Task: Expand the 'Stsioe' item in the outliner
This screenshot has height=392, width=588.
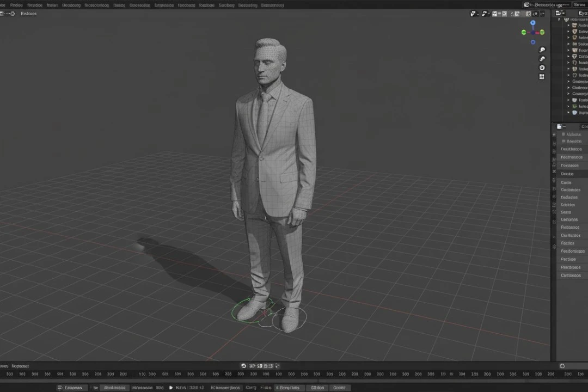Action: click(568, 44)
